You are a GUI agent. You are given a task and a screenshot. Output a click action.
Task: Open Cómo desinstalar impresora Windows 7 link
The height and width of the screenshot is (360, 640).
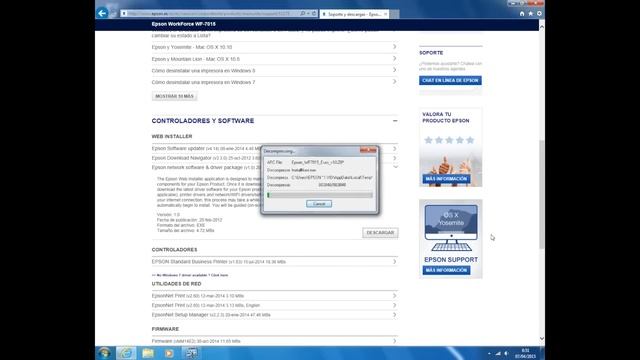click(203, 82)
